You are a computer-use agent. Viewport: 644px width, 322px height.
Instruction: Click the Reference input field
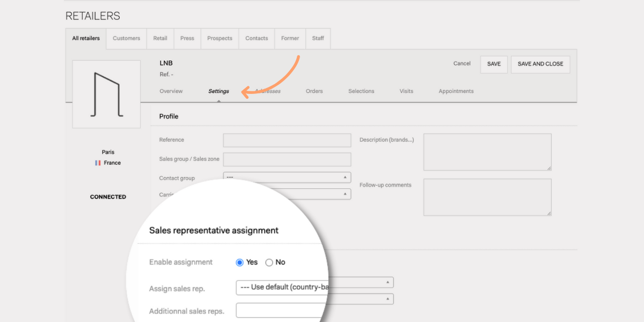[x=287, y=140]
